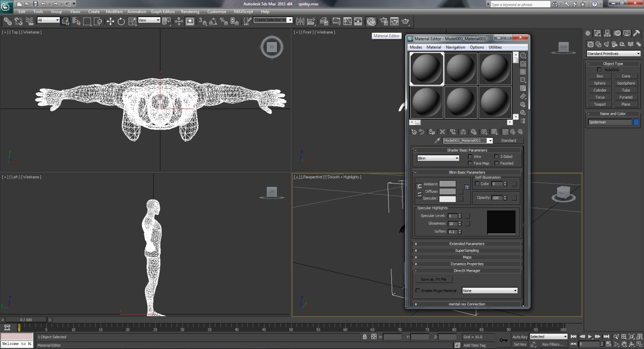Enable the Plugin Material checkbox
Image resolution: width=644 pixels, height=349 pixels.
[418, 291]
